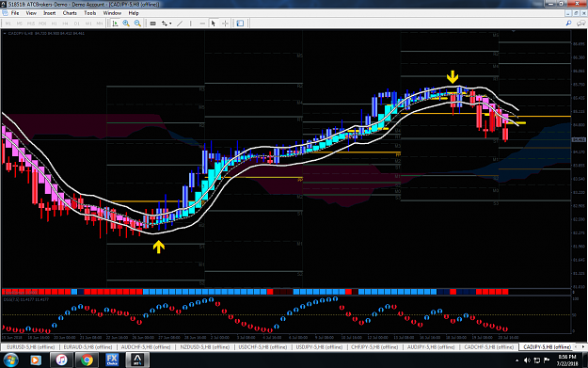Switch to the USDCHF-S,H8 chart tab

262,347
